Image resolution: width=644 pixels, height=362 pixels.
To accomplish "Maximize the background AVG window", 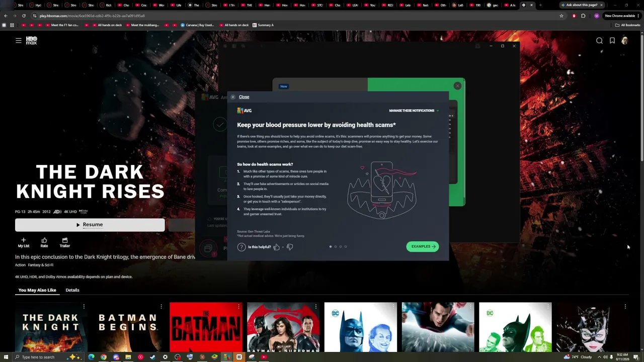I will (x=502, y=46).
